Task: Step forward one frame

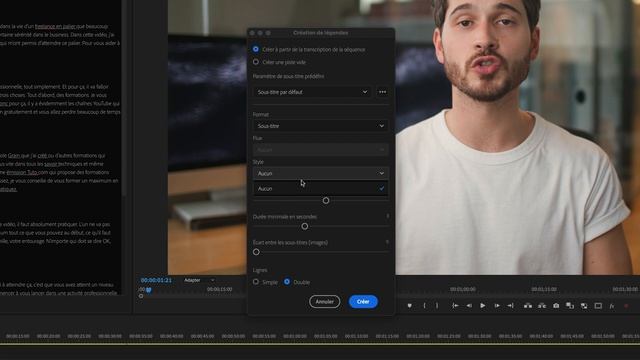Action: click(x=497, y=306)
